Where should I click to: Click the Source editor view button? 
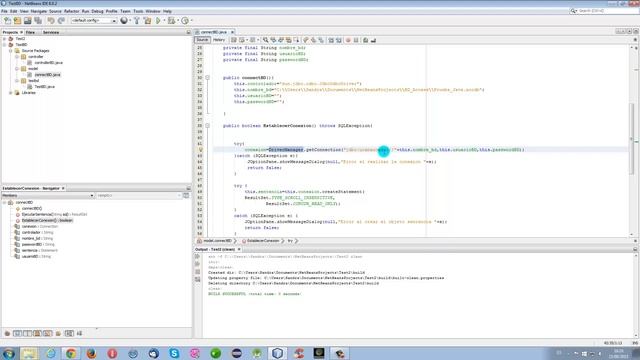[202, 40]
